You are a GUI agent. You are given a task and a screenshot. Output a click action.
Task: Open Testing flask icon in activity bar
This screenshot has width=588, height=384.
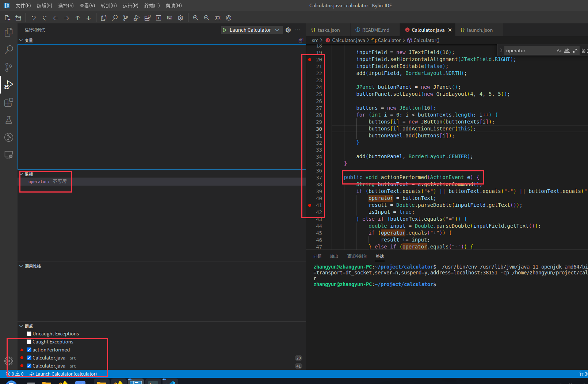9,120
